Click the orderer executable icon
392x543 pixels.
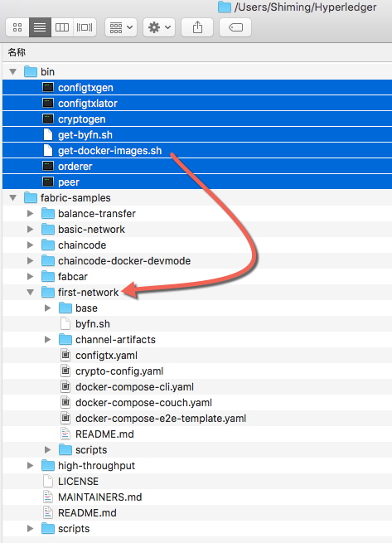point(48,167)
